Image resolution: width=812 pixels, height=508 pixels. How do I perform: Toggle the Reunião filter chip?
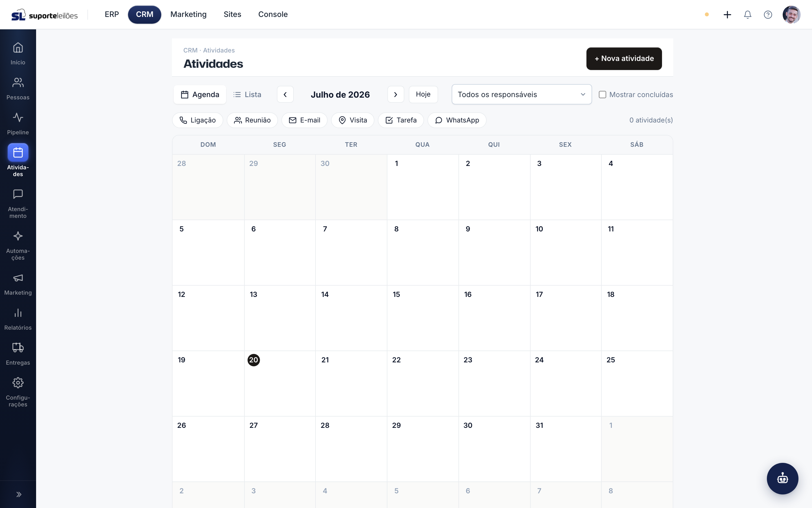click(252, 120)
